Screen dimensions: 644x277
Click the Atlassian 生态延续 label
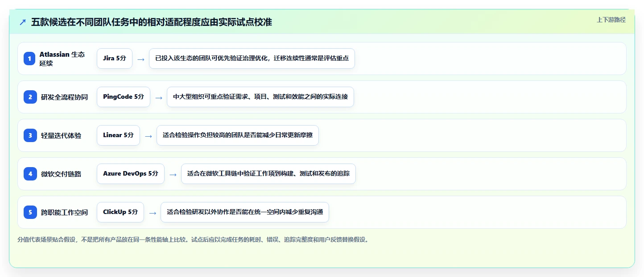coord(62,59)
